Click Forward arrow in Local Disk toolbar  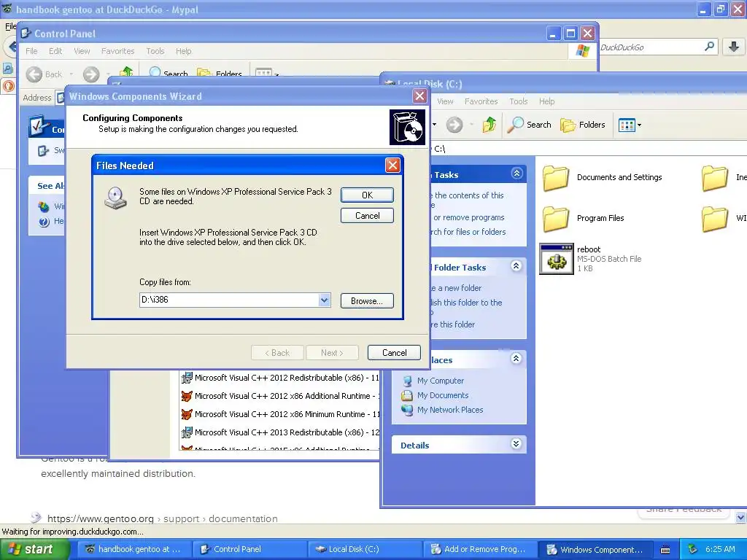tap(454, 125)
